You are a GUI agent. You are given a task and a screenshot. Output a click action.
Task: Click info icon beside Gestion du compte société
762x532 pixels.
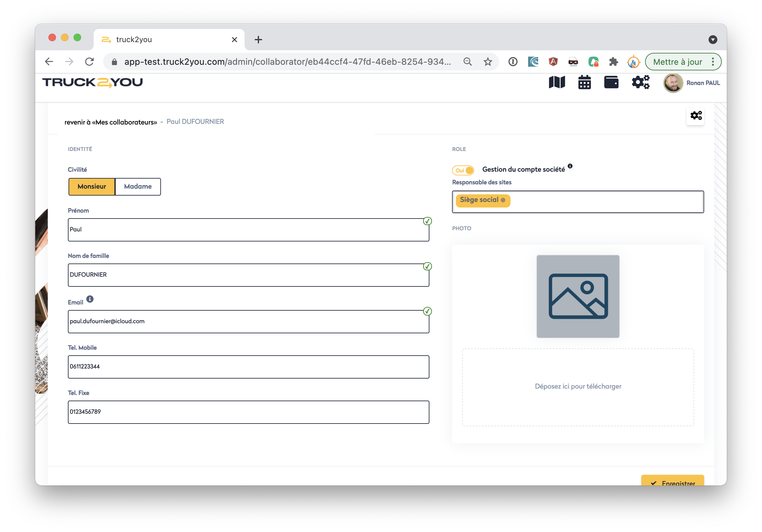click(570, 166)
